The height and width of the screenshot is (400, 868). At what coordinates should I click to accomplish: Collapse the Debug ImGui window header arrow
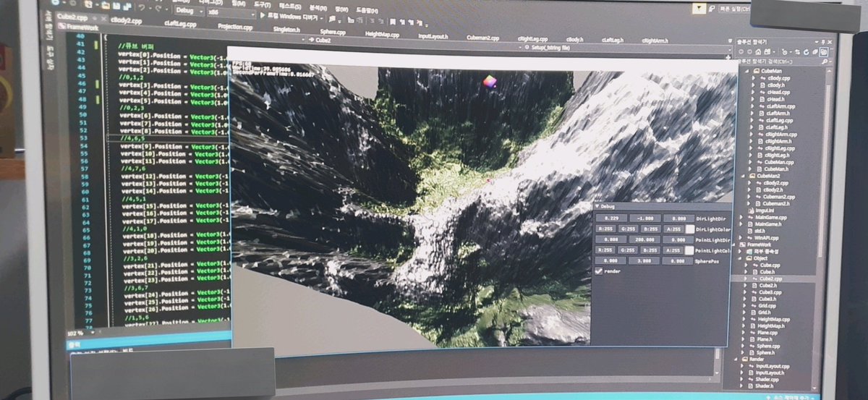click(597, 206)
